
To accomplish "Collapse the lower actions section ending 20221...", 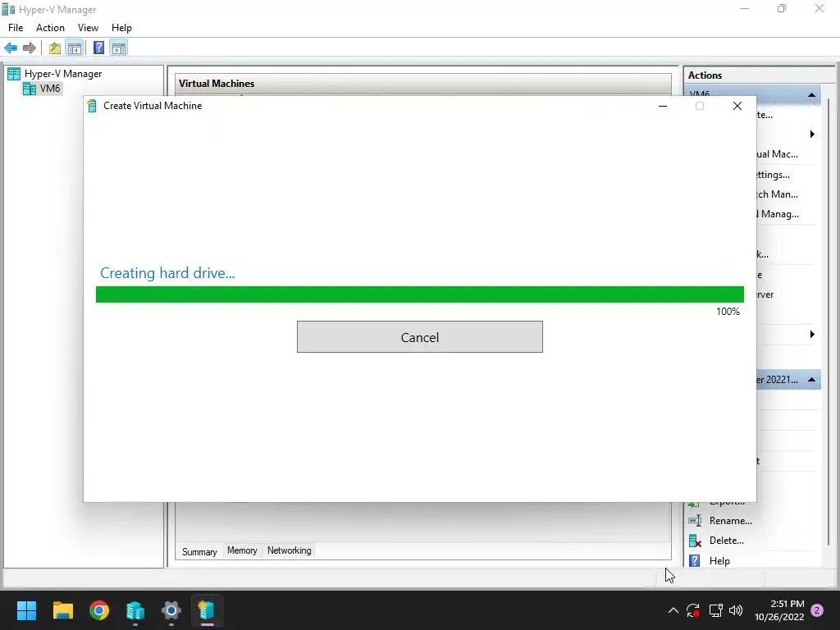I will tap(811, 380).
